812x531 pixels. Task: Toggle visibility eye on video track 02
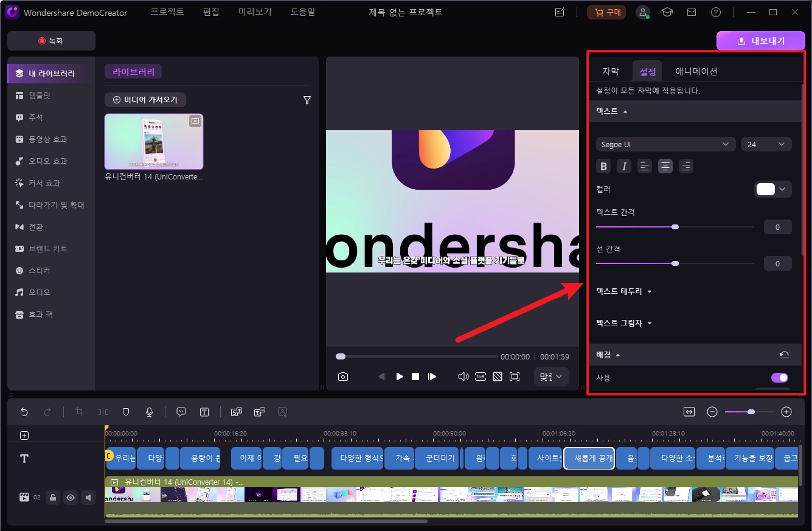71,498
